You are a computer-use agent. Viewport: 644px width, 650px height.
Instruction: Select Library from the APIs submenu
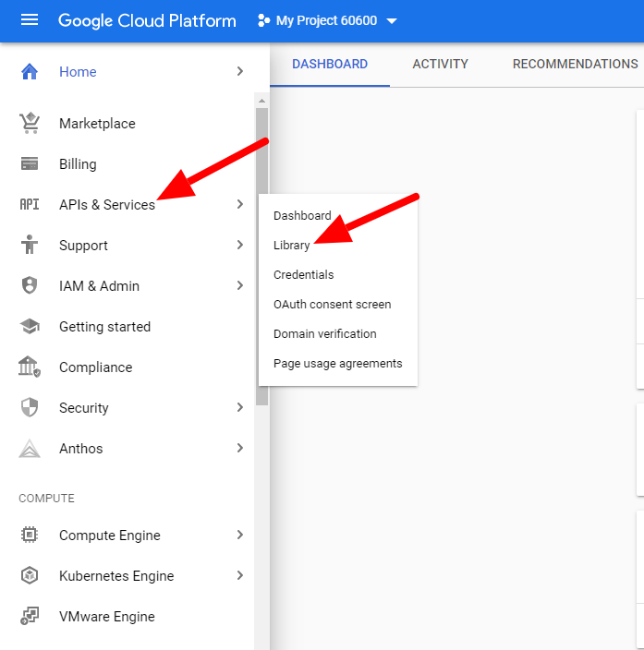292,246
